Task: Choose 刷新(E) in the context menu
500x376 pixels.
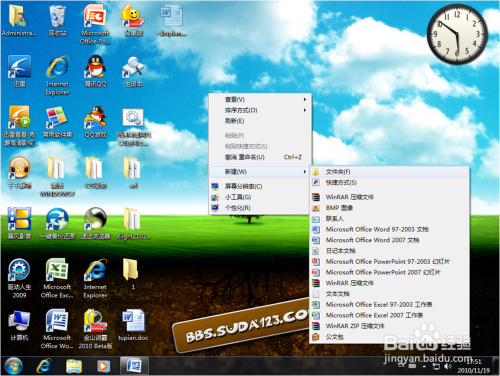Action: (x=260, y=121)
